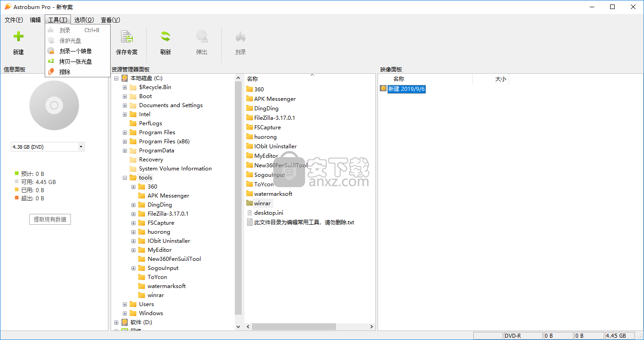Click the Tools menu's burn image disc icon
This screenshot has width=644, height=340.
click(x=51, y=51)
